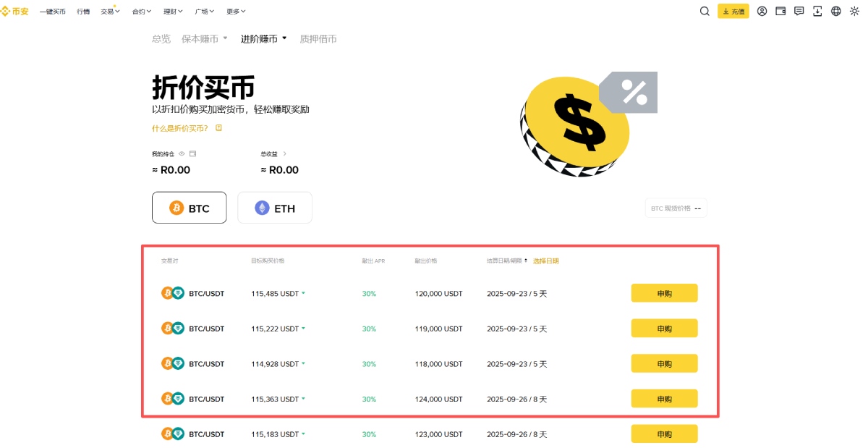Screen dimensions: 868x448
Task: Select the BTC asset filter
Action: tap(189, 208)
